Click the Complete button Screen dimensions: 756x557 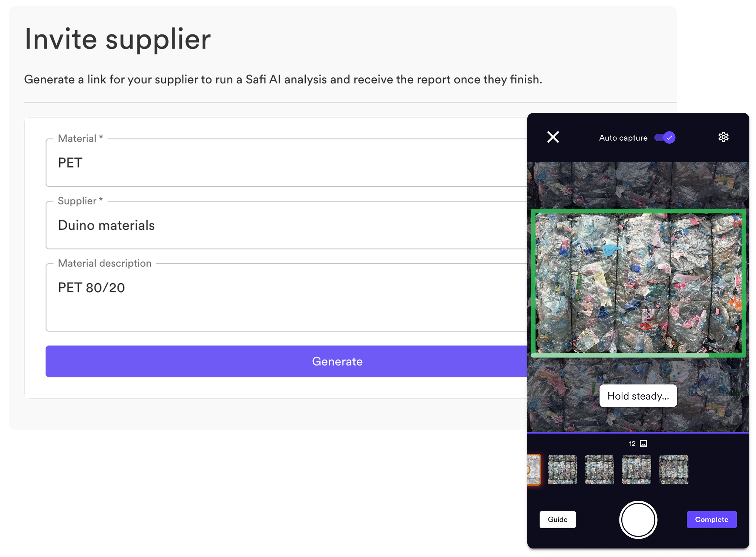[x=711, y=519]
